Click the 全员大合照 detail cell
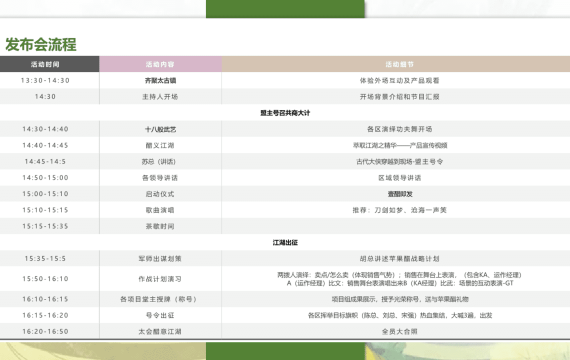Screen dimensions: 570x360 396,331
